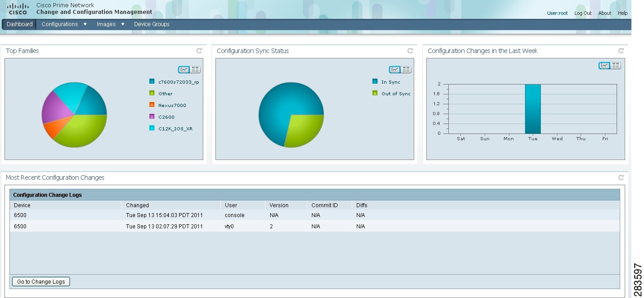Open the Images dropdown menu
Image resolution: width=644 pixels, height=298 pixels.
105,24
